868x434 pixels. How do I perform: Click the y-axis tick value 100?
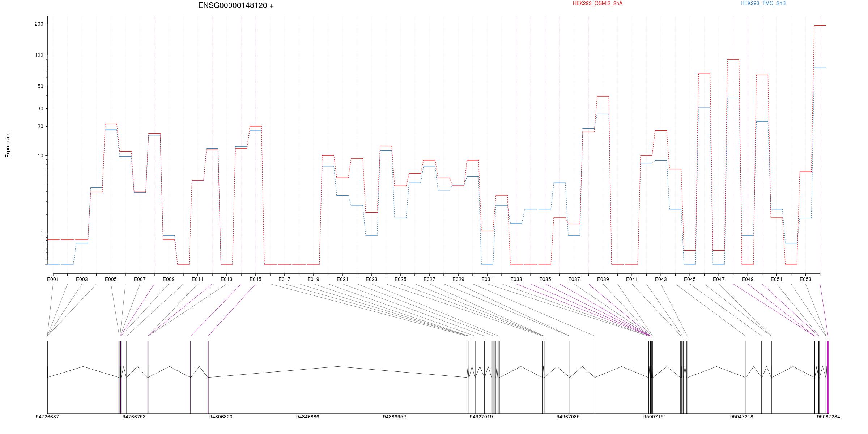click(39, 55)
